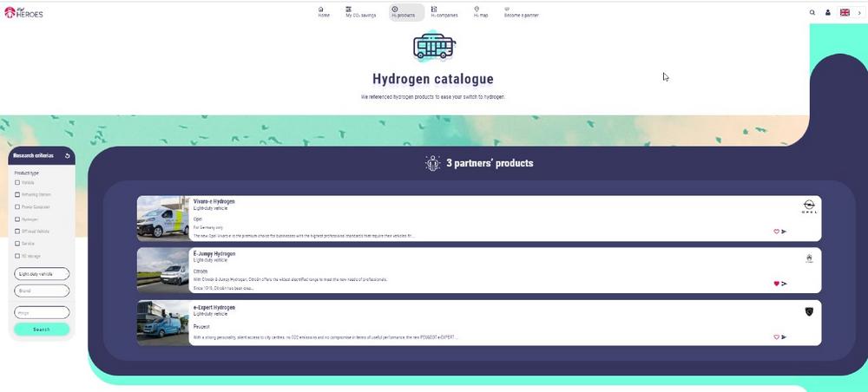Check the Vehicle product type checkbox
Viewport: 868px width, 392px height.
coord(18,183)
